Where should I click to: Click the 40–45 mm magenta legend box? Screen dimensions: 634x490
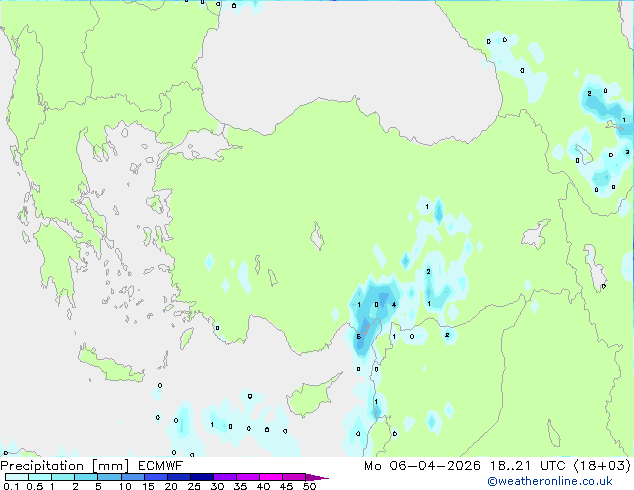click(x=271, y=477)
